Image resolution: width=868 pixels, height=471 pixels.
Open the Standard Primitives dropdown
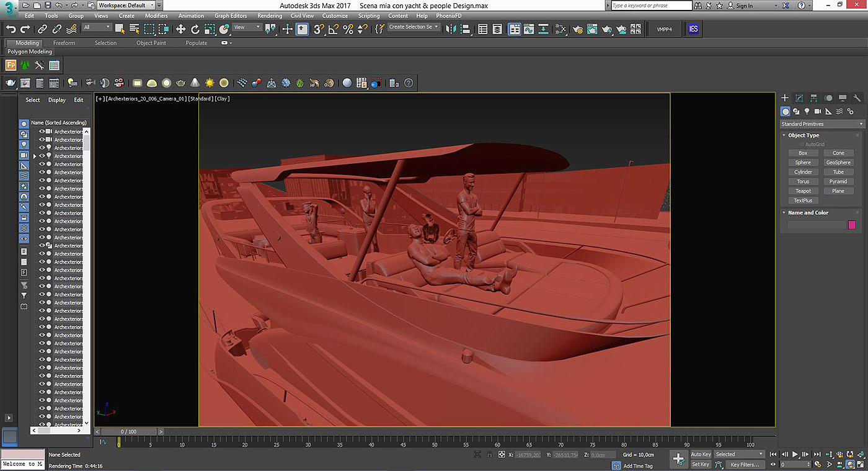pos(821,124)
